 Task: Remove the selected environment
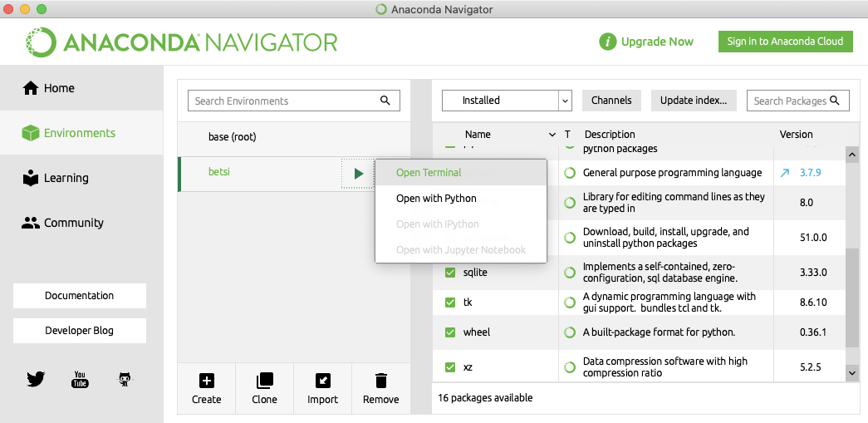tap(381, 389)
